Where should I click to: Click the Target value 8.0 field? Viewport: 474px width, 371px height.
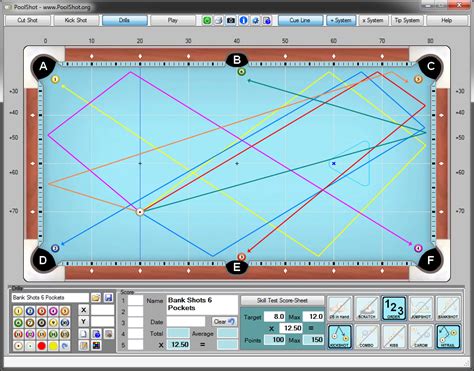[x=274, y=316]
